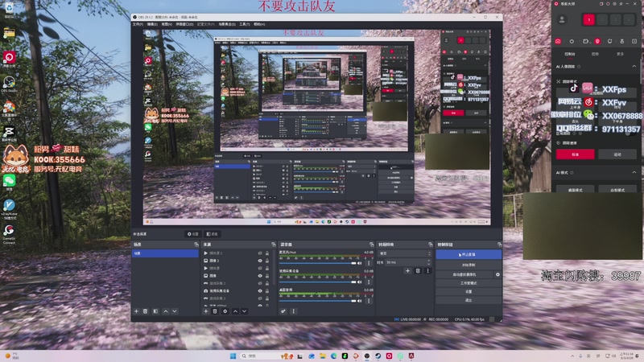Open camera selector dropdown icon in camera app
Image resolution: width=644 pixels, height=362 pixels.
pos(586,41)
